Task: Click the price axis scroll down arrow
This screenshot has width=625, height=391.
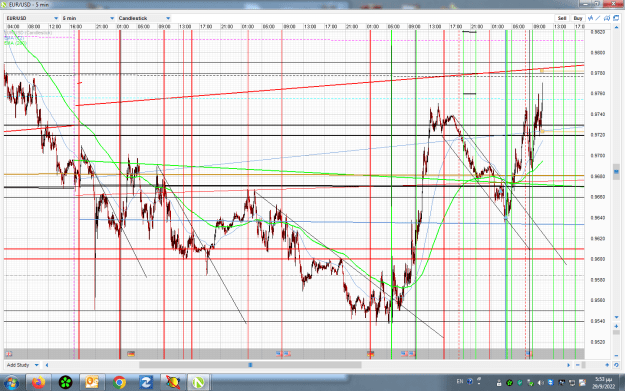Action: point(616,317)
